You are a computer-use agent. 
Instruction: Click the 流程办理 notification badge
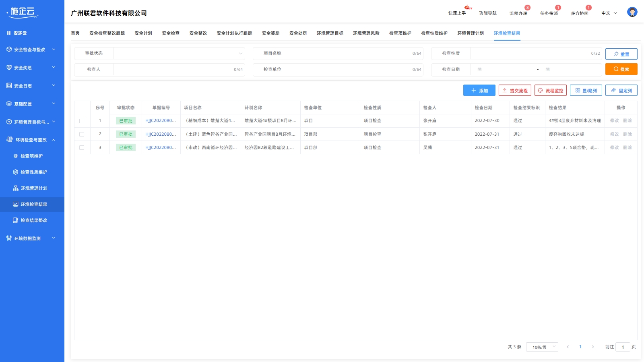527,8
